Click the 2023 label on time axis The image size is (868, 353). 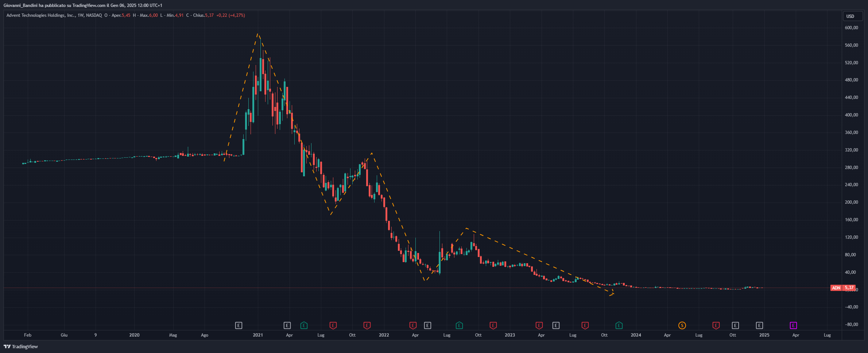(510, 335)
